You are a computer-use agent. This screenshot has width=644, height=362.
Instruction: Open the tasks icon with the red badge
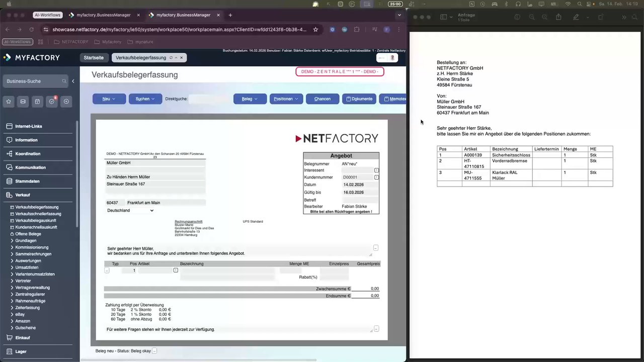[x=51, y=101]
